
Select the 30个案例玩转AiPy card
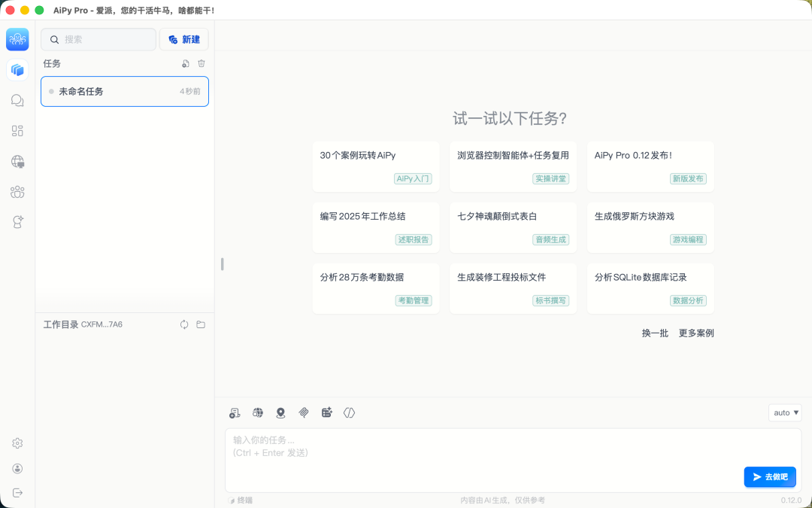point(376,166)
